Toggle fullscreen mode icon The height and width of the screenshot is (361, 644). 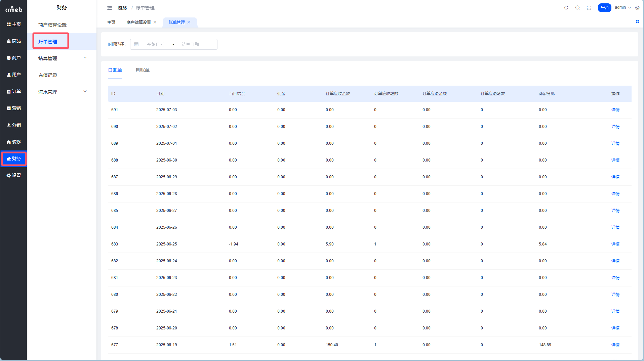589,8
